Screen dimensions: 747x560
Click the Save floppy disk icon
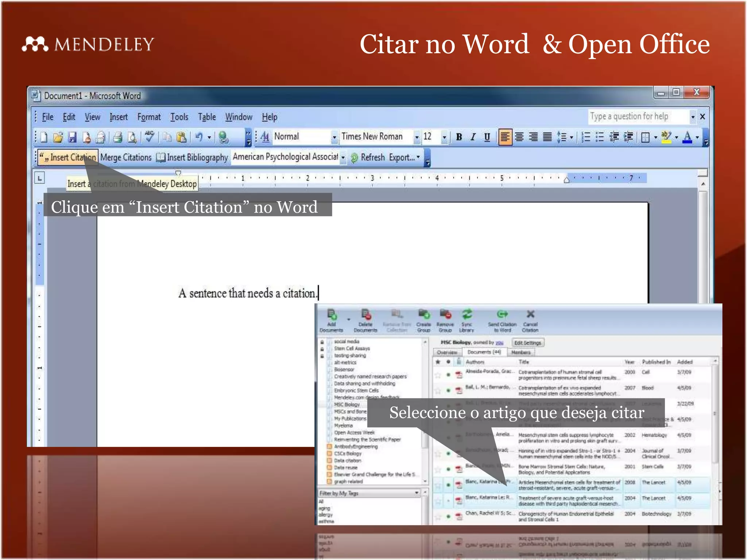point(72,137)
